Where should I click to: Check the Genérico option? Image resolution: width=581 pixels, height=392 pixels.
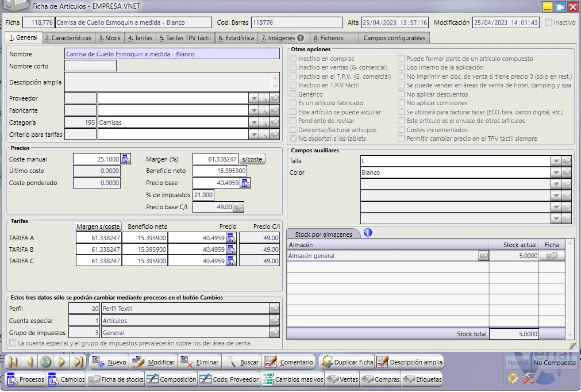tap(293, 94)
